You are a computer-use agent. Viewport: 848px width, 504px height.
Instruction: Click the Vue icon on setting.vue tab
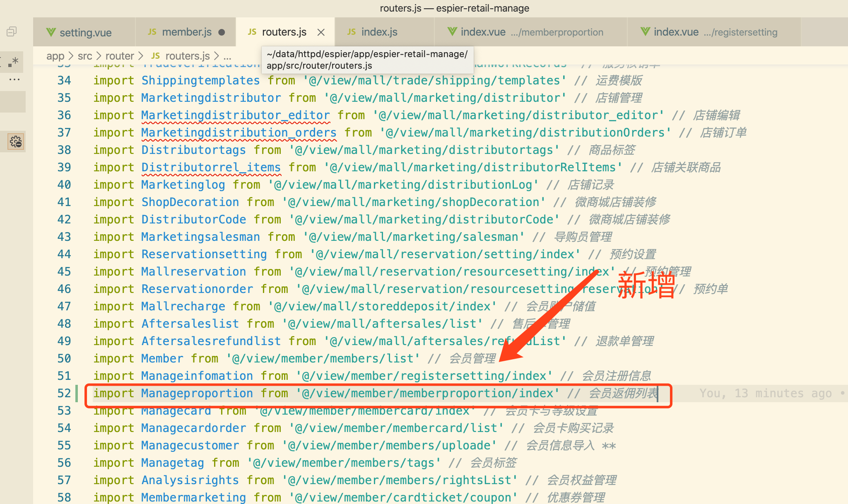pos(51,32)
